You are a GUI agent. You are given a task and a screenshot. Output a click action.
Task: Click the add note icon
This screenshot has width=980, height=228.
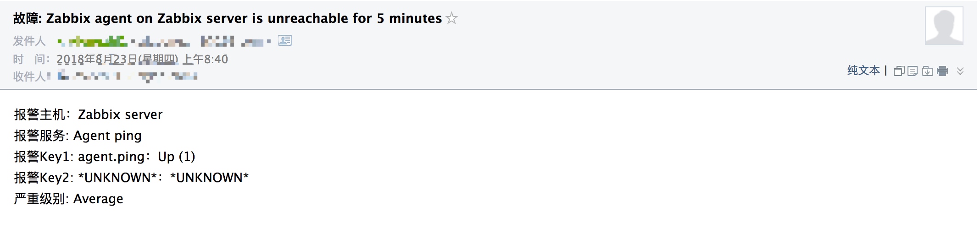click(913, 71)
